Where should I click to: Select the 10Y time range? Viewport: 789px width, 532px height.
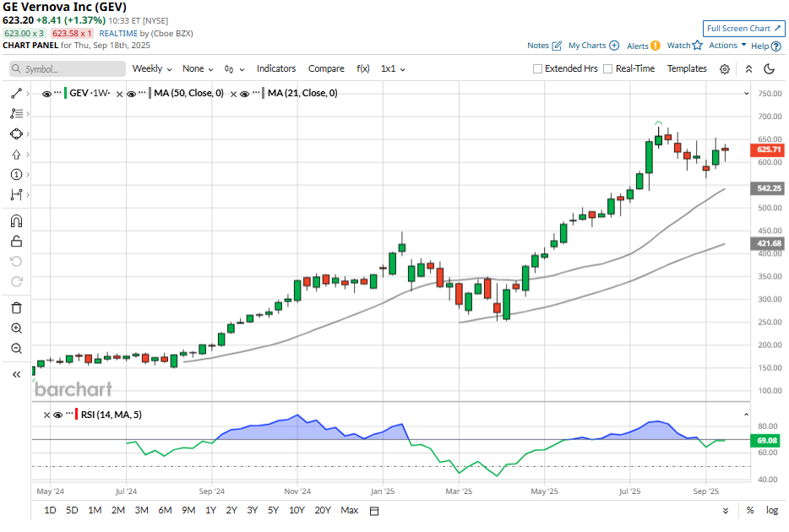(297, 510)
